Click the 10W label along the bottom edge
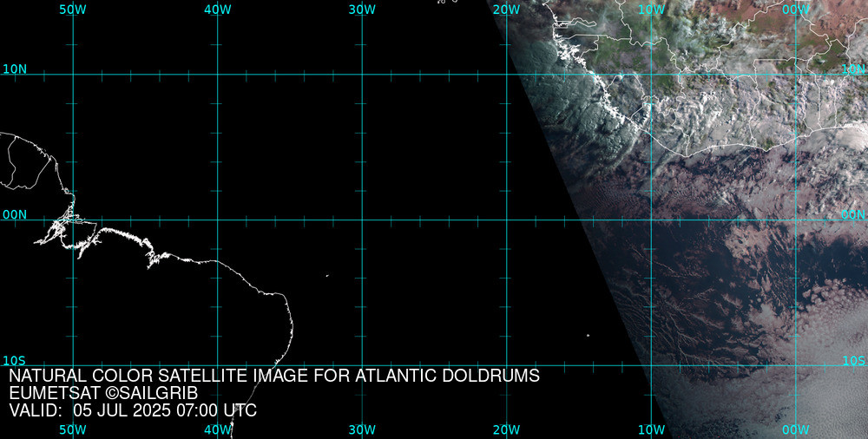Screen dimensions: 868x439 pos(652,429)
